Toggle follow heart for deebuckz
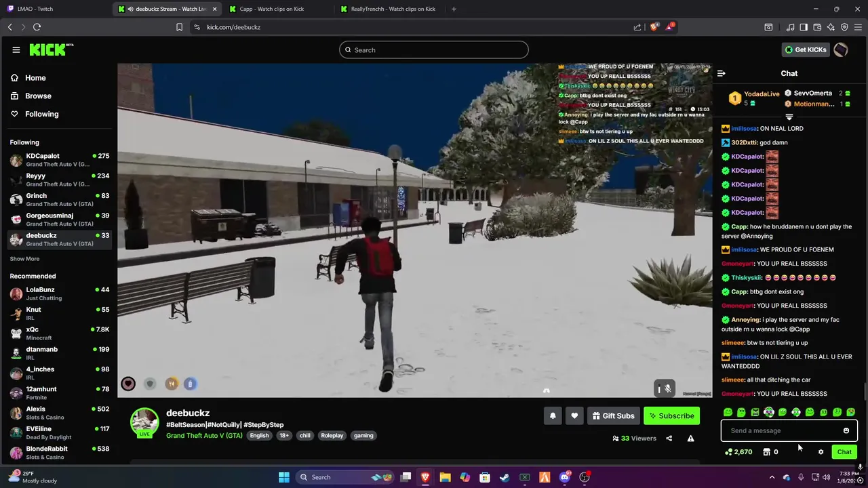The width and height of the screenshot is (868, 488). pos(574,415)
